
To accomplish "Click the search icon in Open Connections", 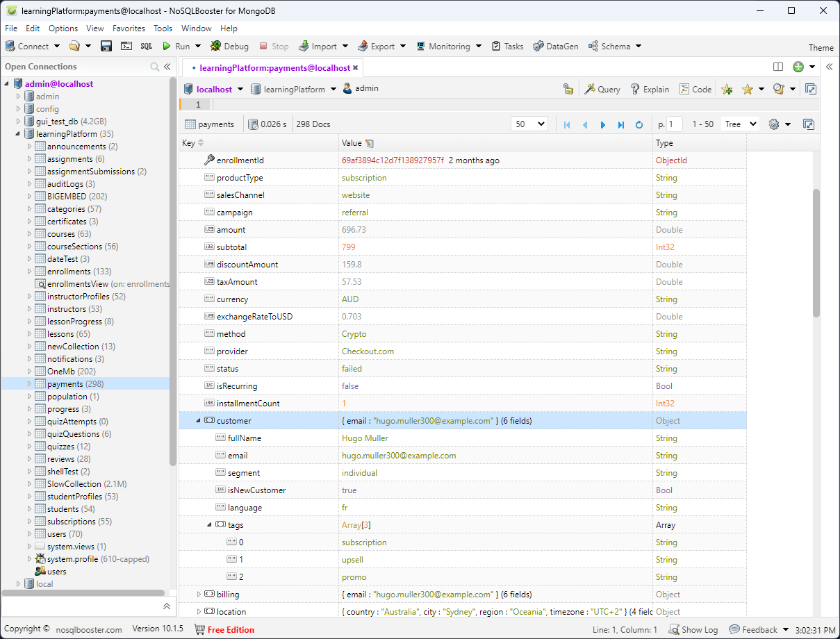I will (154, 67).
